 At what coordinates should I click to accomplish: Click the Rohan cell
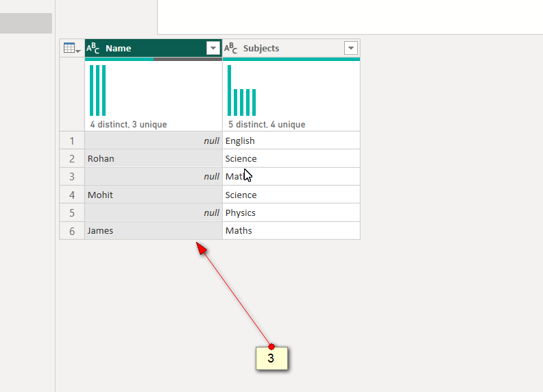click(x=154, y=158)
